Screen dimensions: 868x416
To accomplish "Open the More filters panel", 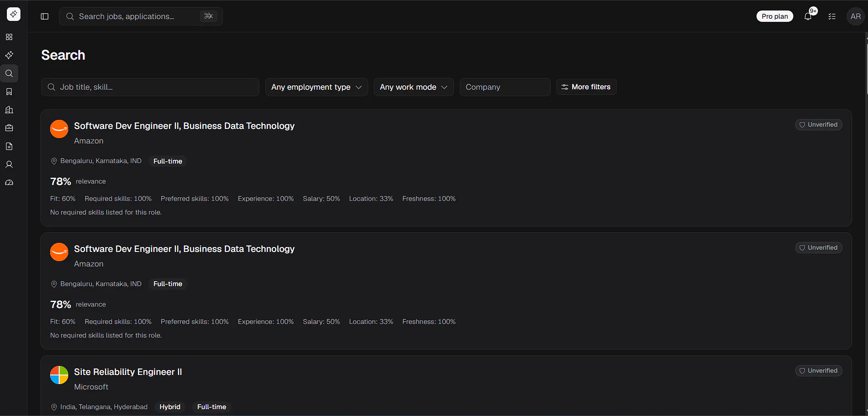I will point(586,87).
